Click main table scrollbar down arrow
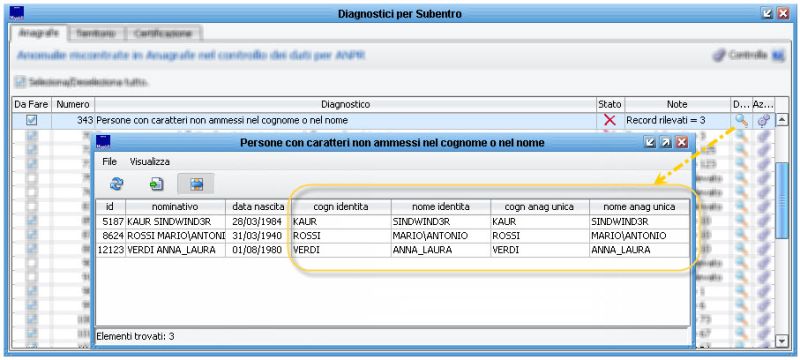 (782, 341)
